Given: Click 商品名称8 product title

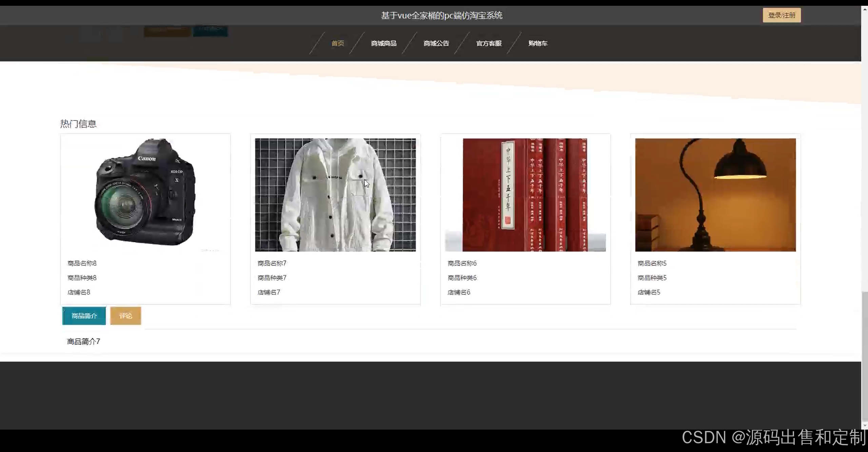Looking at the screenshot, I should (82, 263).
